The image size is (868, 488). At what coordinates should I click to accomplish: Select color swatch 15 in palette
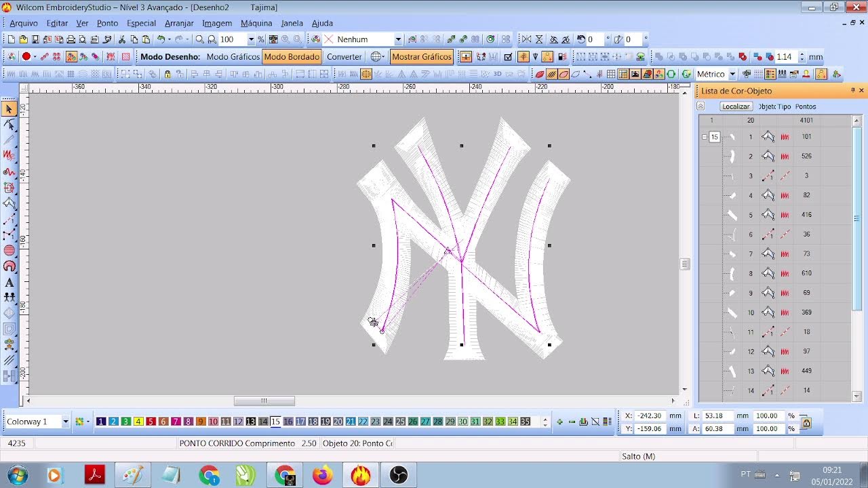[275, 422]
